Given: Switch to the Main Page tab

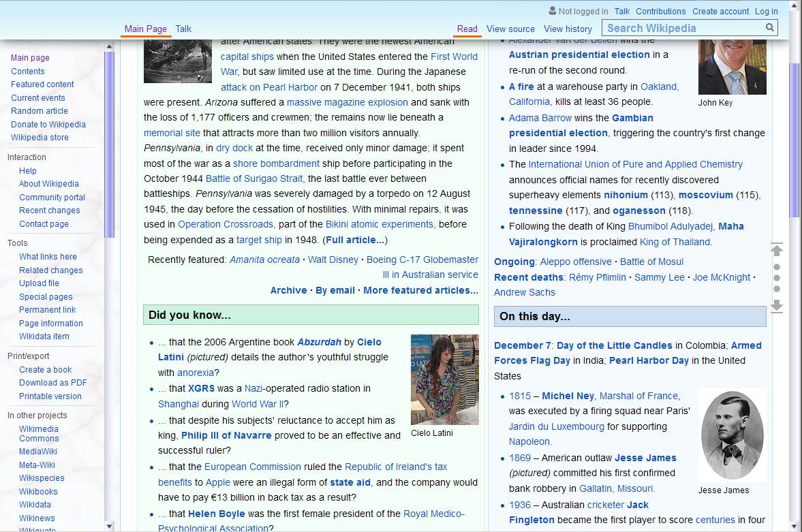Looking at the screenshot, I should 146,29.
